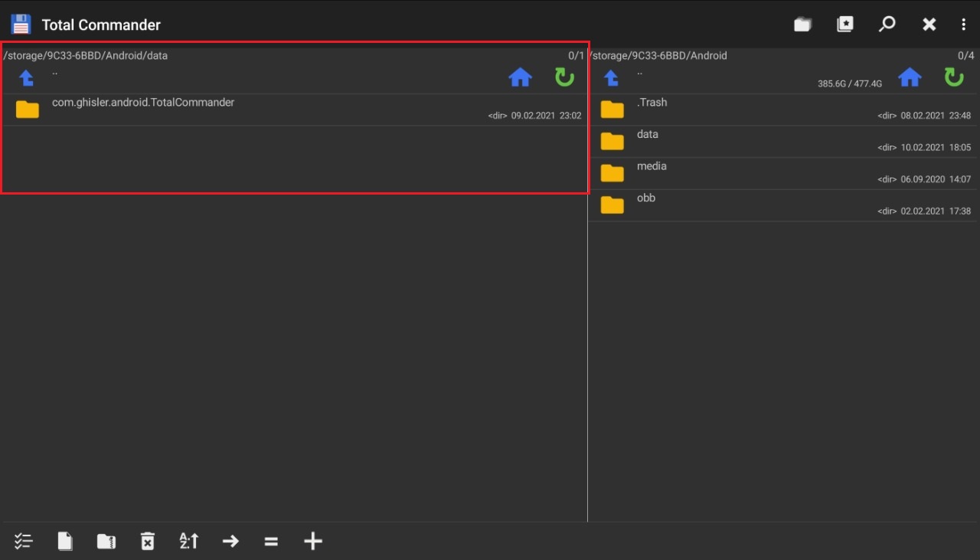Screen dimensions: 980x560
Task: Click the equals same-folder toolbar icon
Action: [271, 541]
